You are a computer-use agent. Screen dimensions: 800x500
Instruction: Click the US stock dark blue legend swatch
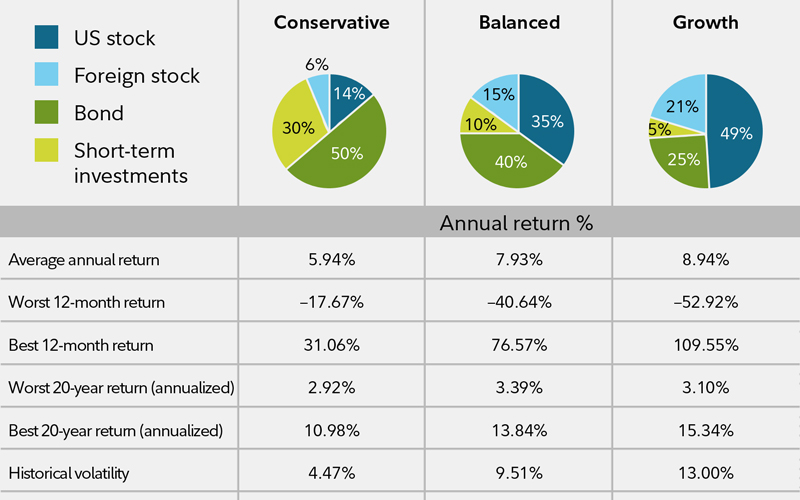[x=45, y=38]
